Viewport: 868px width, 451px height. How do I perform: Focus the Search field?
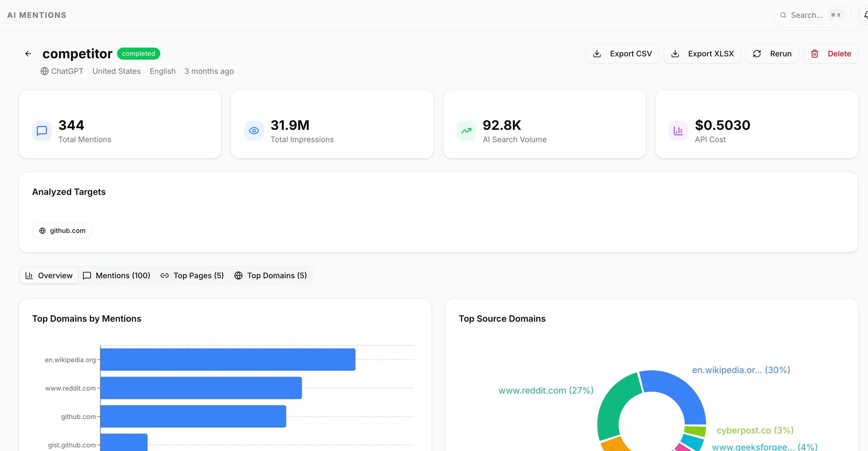click(x=812, y=15)
